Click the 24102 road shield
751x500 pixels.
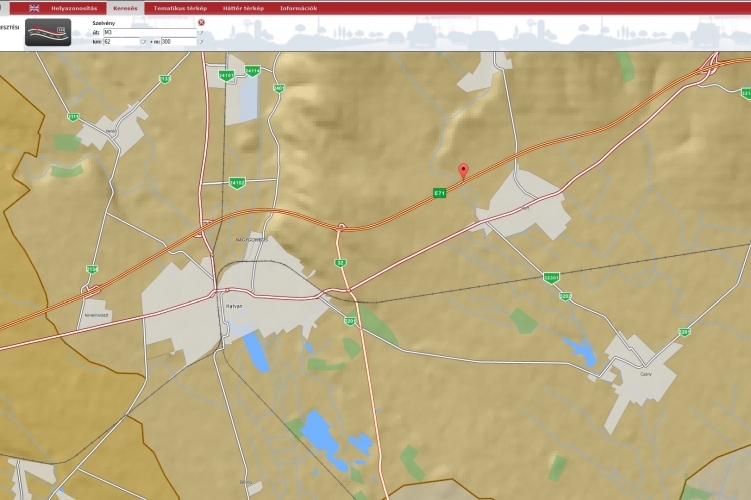point(237,183)
